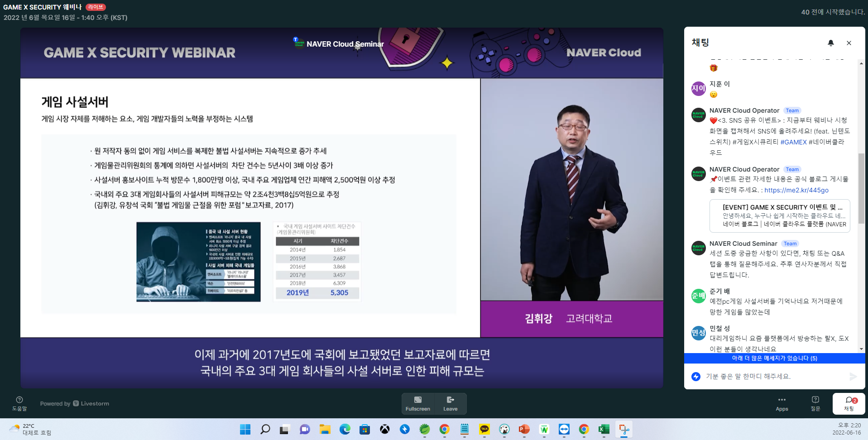The width and height of the screenshot is (868, 440).
Task: Open Microsoft Store from the taskbar
Action: 364,429
